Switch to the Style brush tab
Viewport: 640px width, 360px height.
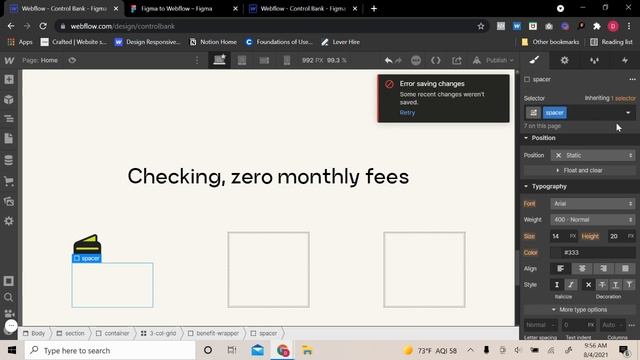[x=534, y=60]
